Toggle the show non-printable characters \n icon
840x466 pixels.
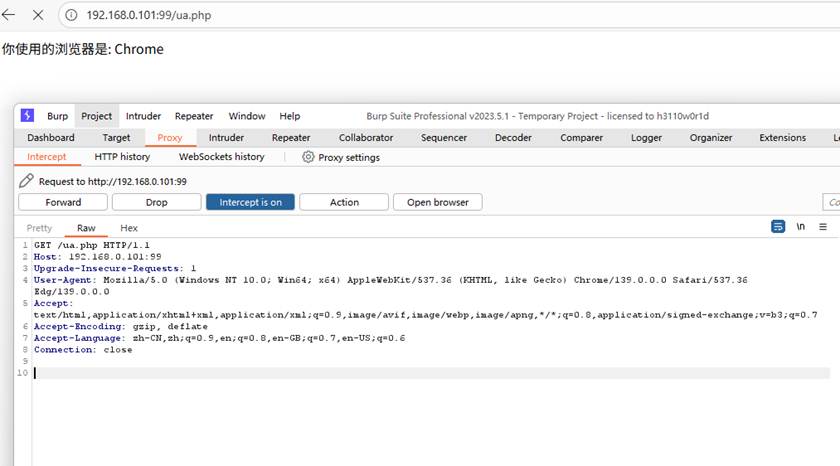click(800, 227)
